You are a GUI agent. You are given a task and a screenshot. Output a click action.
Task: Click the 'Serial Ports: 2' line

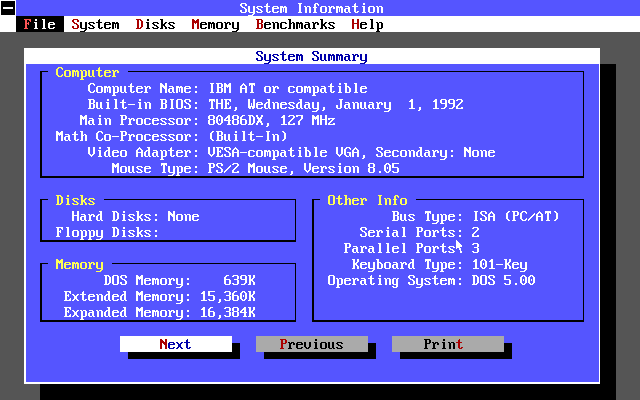[419, 232]
